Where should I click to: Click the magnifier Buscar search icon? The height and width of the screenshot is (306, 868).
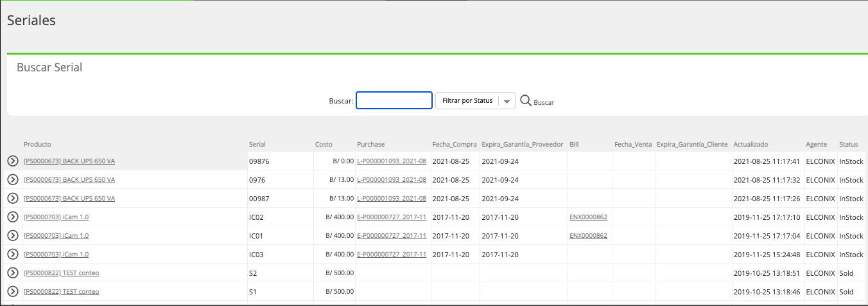526,100
